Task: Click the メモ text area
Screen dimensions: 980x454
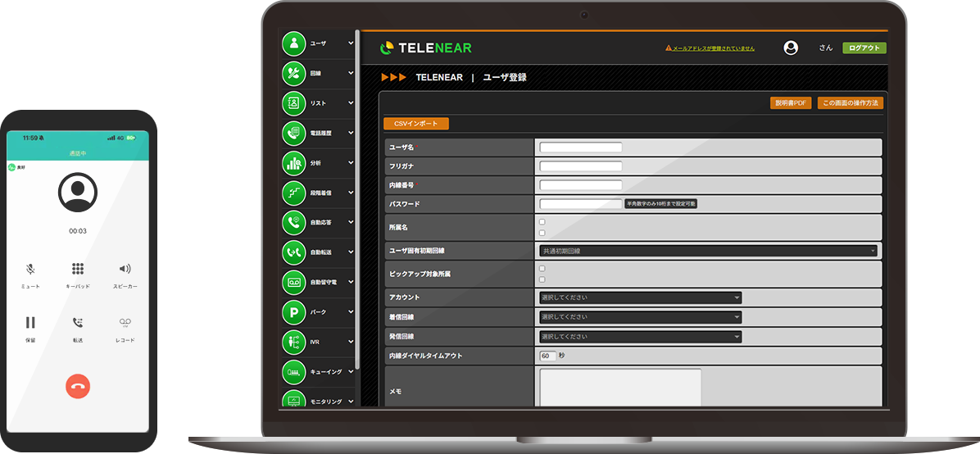Action: tap(620, 387)
